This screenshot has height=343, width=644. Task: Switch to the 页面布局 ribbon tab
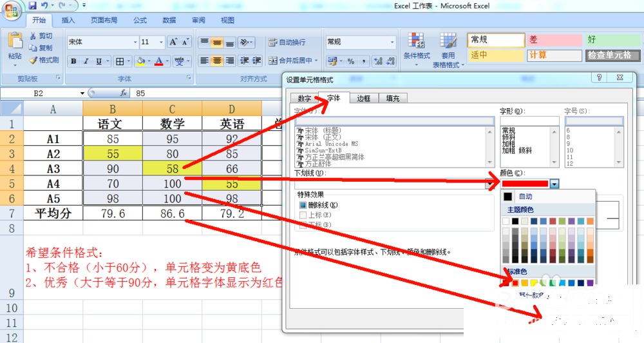point(104,20)
